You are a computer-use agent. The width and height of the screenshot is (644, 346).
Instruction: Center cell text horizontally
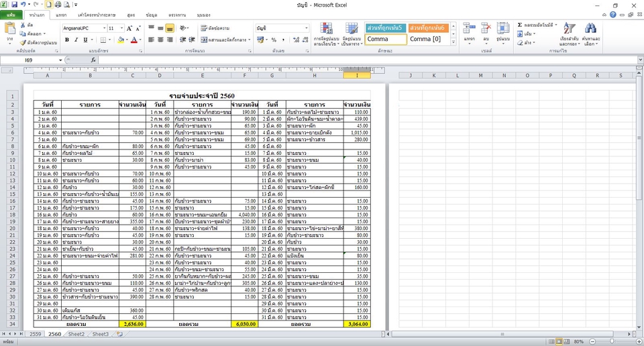160,40
